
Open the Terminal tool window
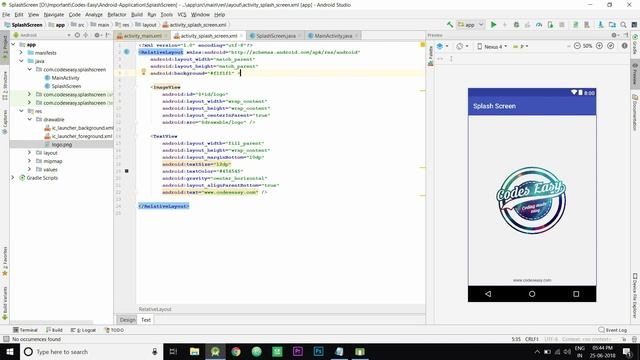[x=25, y=330]
